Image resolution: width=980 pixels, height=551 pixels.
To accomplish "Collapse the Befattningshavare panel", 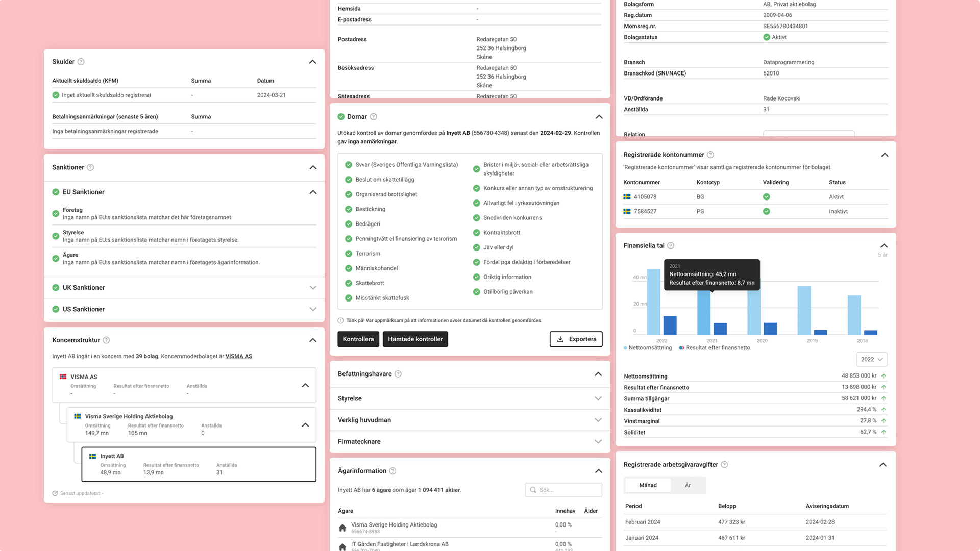I will [598, 374].
